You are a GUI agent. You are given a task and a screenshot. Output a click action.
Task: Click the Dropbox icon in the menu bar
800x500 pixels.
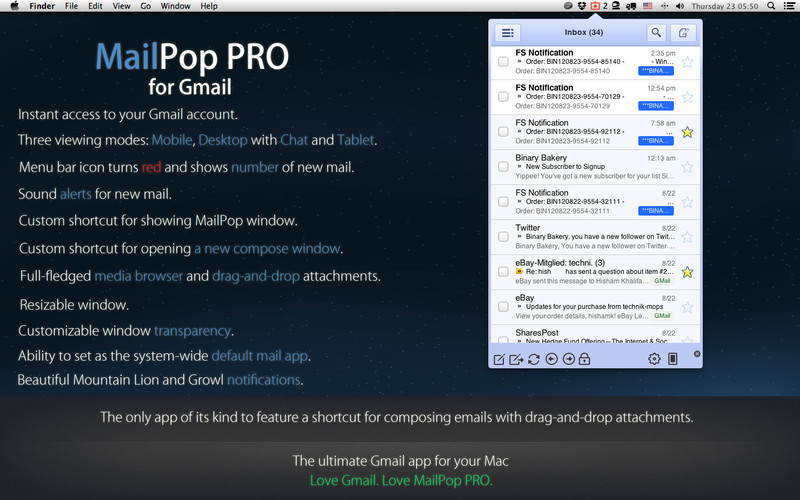582,6
